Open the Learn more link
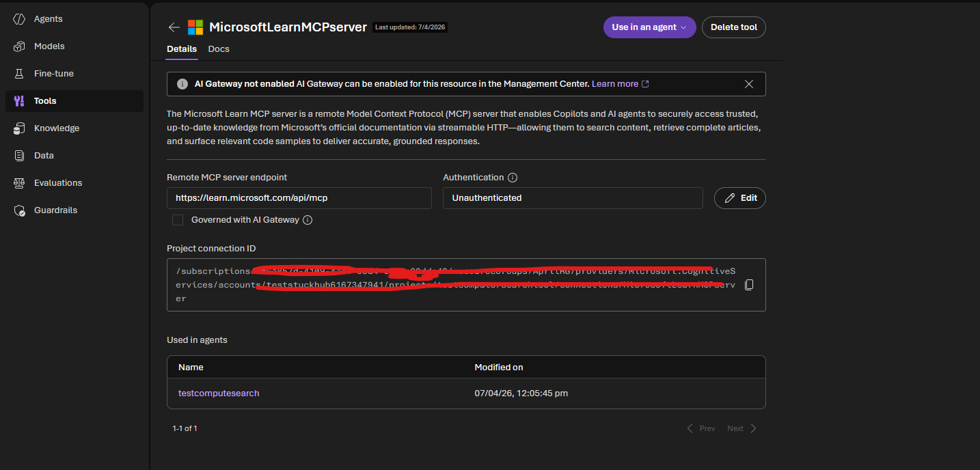 click(x=621, y=84)
